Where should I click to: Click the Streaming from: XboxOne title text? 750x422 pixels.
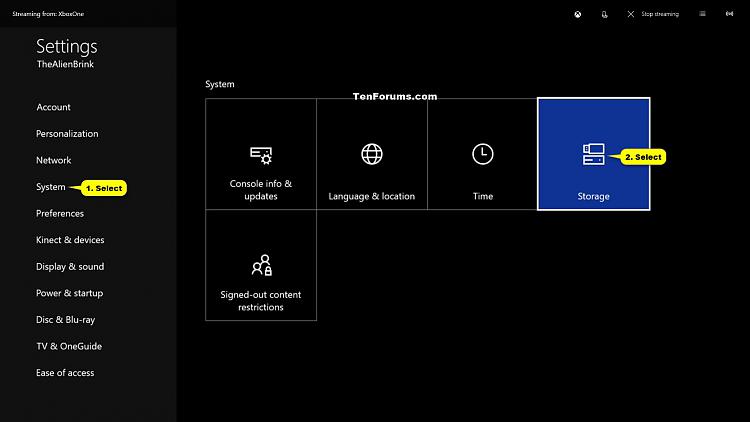(48, 14)
